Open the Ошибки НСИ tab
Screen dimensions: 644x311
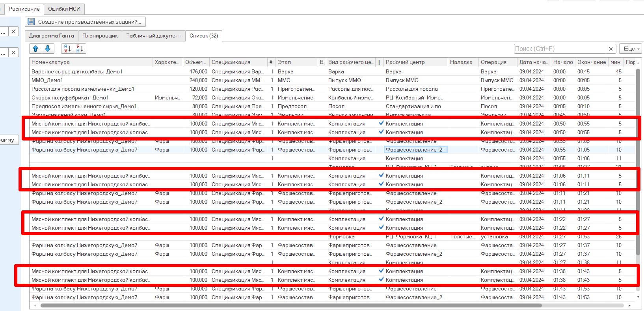click(64, 9)
